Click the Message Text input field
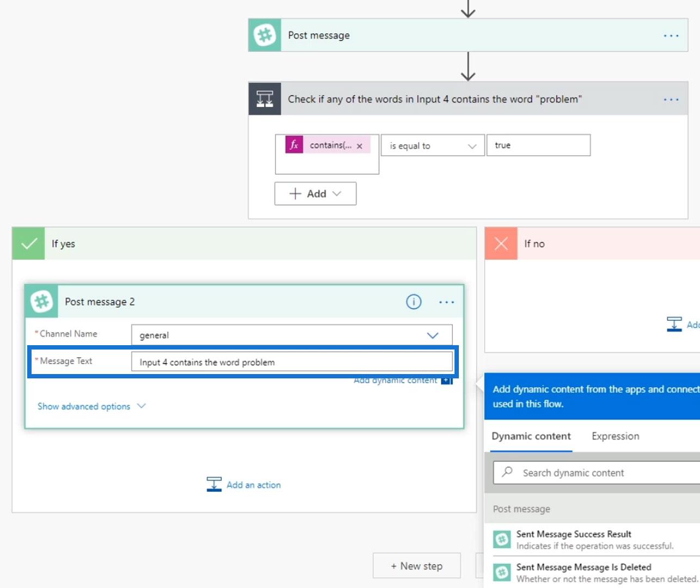The height and width of the screenshot is (588, 700). click(x=292, y=362)
